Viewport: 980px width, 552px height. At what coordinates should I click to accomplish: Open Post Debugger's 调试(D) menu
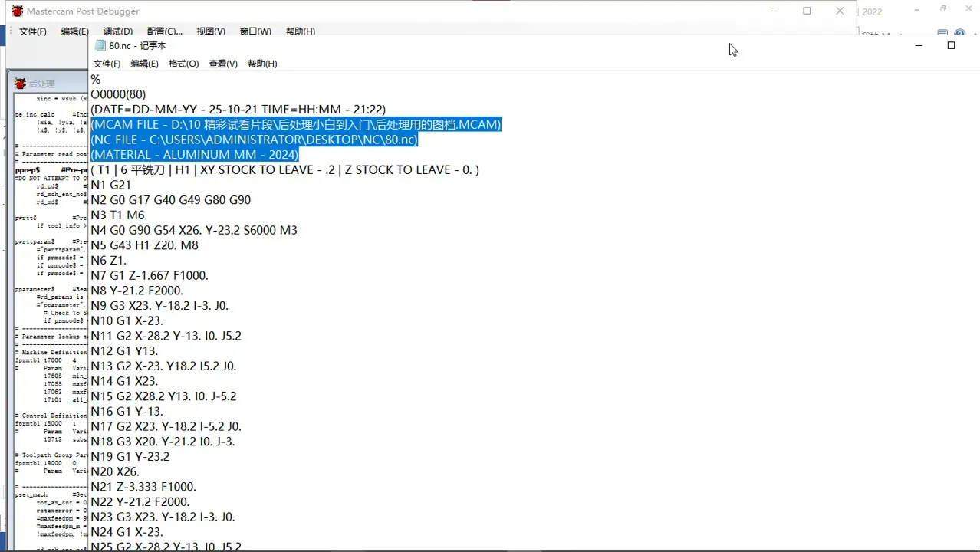tap(117, 31)
